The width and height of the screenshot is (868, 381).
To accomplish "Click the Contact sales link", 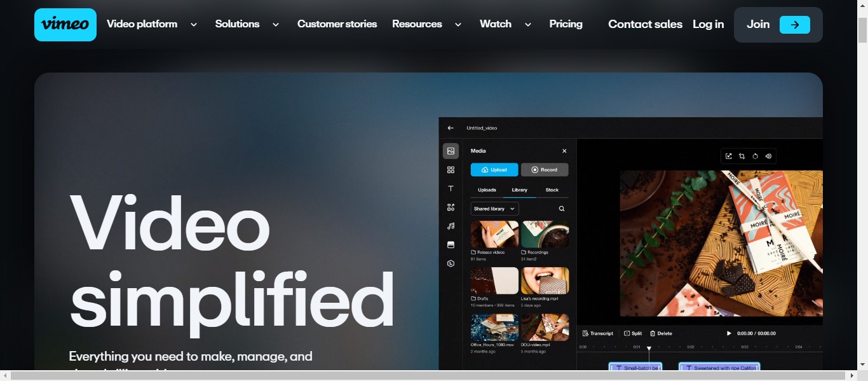I will pyautogui.click(x=645, y=24).
